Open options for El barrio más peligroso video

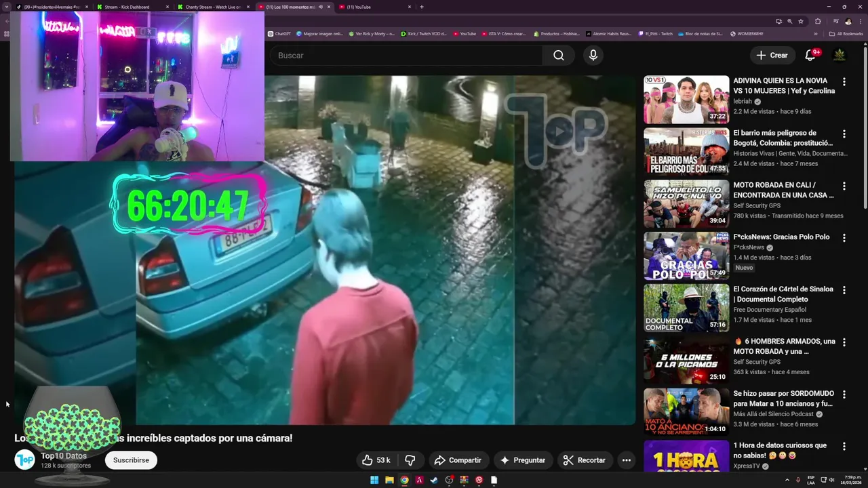click(x=844, y=134)
